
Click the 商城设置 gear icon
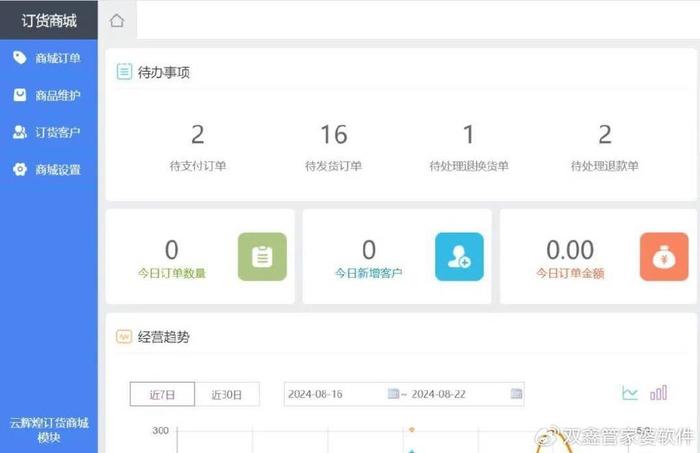[x=19, y=169]
